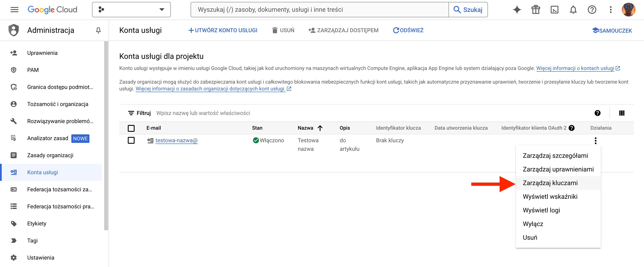Click the Szukaj search button

click(468, 10)
